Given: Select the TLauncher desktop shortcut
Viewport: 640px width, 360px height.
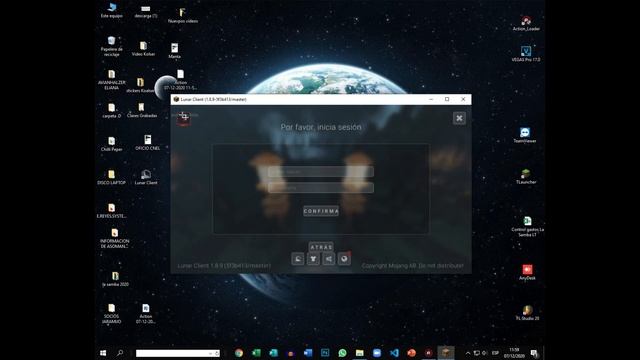Looking at the screenshot, I should [x=526, y=177].
